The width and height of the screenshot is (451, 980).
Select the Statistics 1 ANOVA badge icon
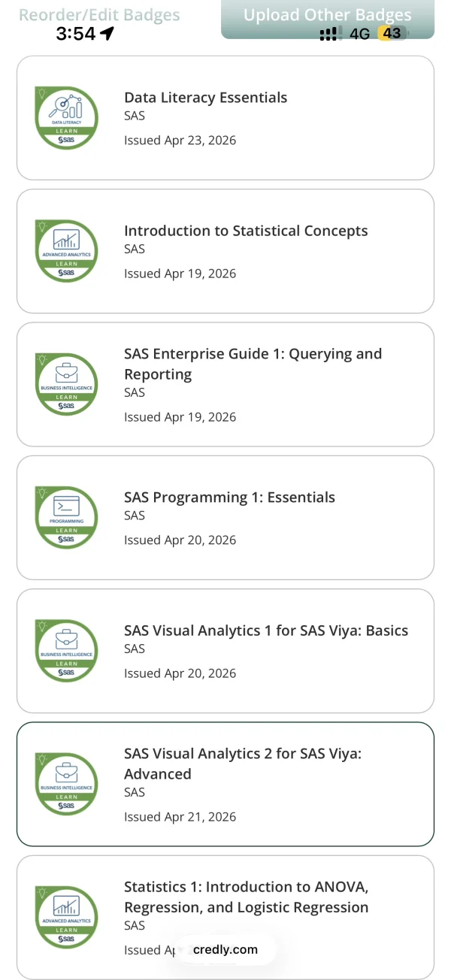pos(67,917)
